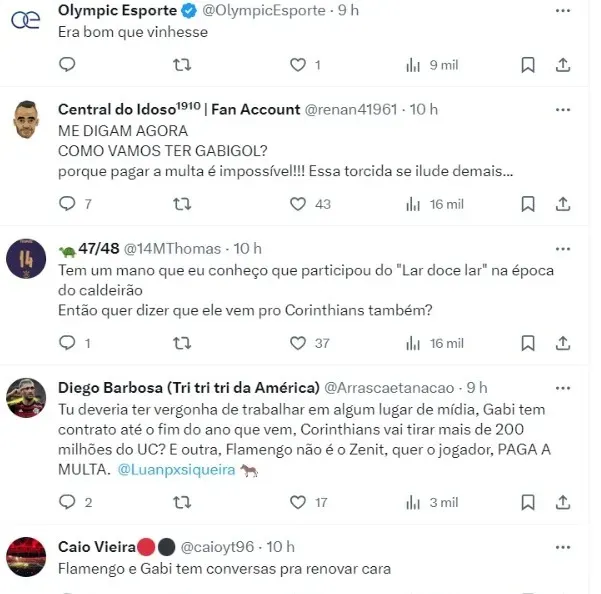
Task: Repost the Olympic Esporte tweet
Action: pos(182,65)
